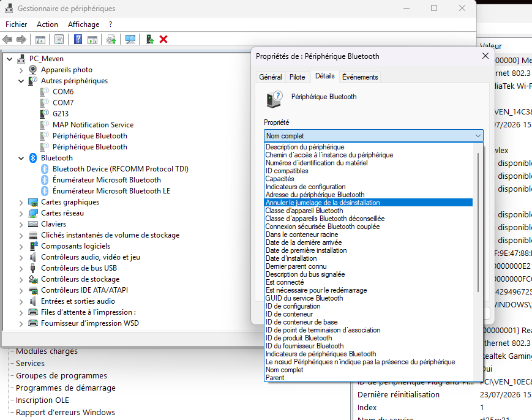Screen dimensions: 532x420
Task: Click the G213 unknown-device icon
Action: point(45,114)
